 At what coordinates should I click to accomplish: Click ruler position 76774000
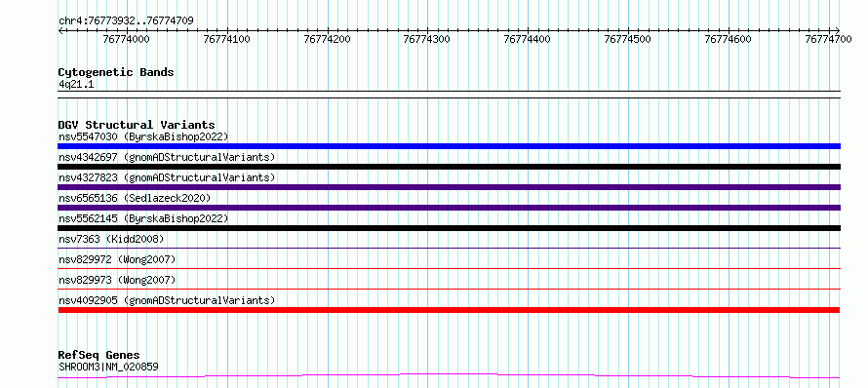[x=127, y=39]
